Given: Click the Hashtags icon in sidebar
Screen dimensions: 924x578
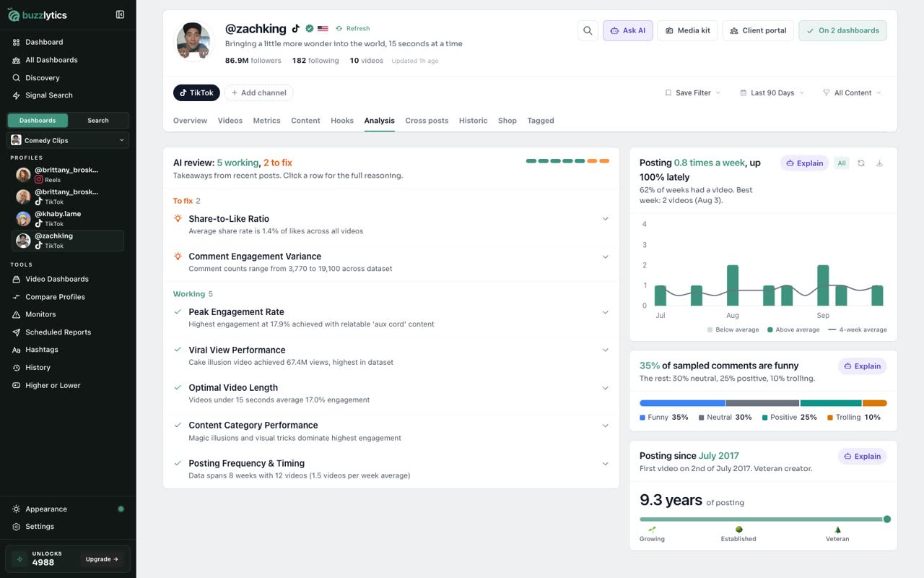Looking at the screenshot, I should pyautogui.click(x=17, y=350).
